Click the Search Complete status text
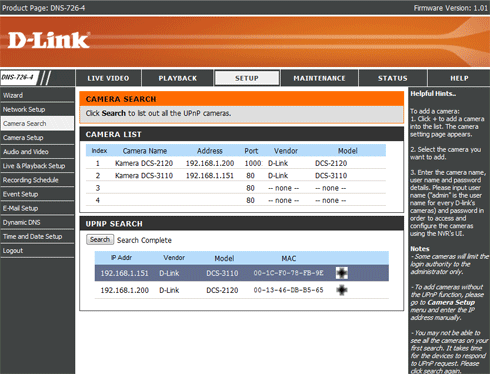Viewport: 490px width, 374px height. click(144, 240)
